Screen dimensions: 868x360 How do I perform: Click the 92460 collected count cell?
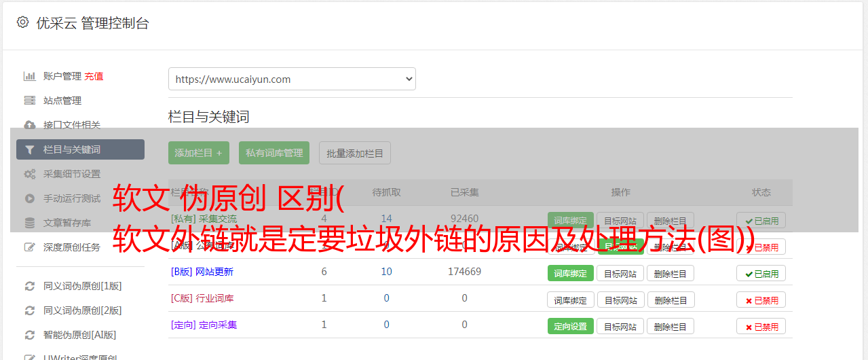tap(465, 219)
